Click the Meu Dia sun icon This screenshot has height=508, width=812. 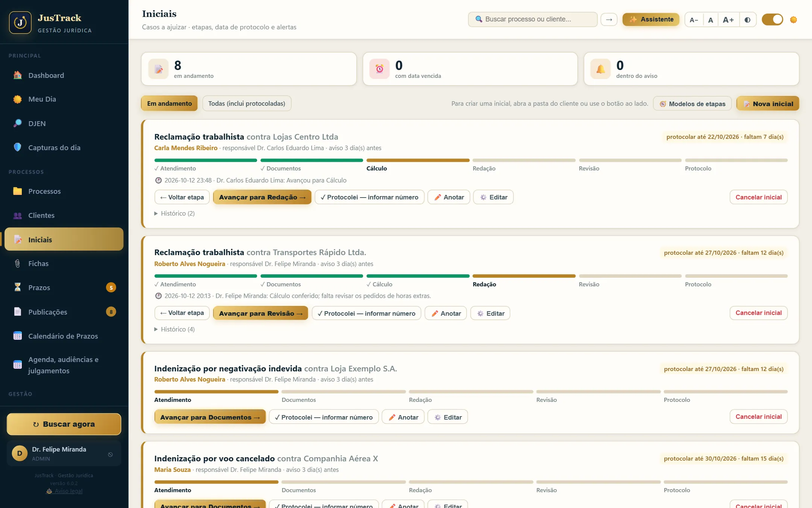(18, 99)
